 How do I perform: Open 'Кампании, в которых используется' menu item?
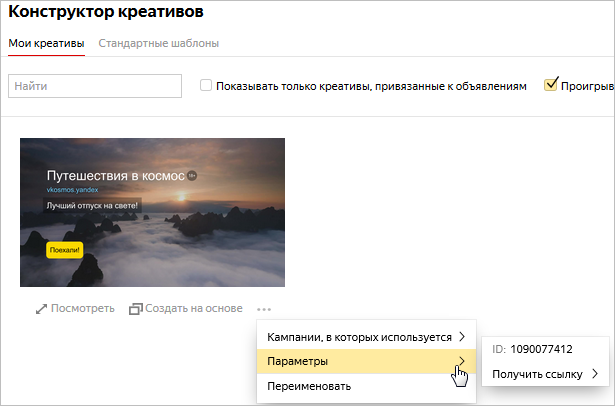tap(366, 337)
